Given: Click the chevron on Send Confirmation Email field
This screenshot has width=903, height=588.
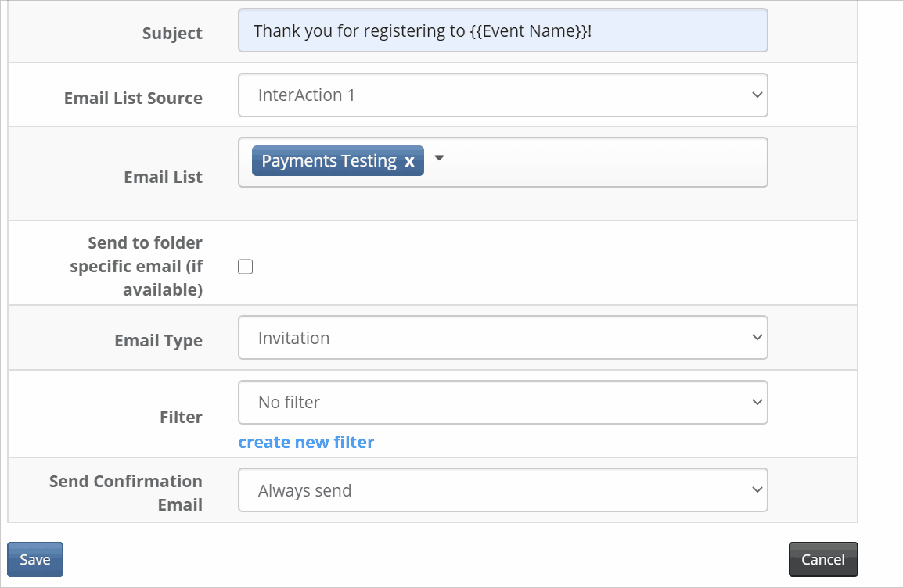Looking at the screenshot, I should [757, 490].
